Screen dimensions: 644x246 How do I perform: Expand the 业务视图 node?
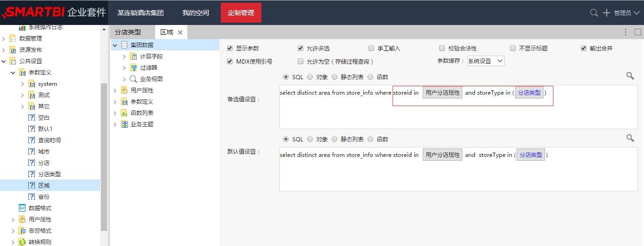[125, 79]
